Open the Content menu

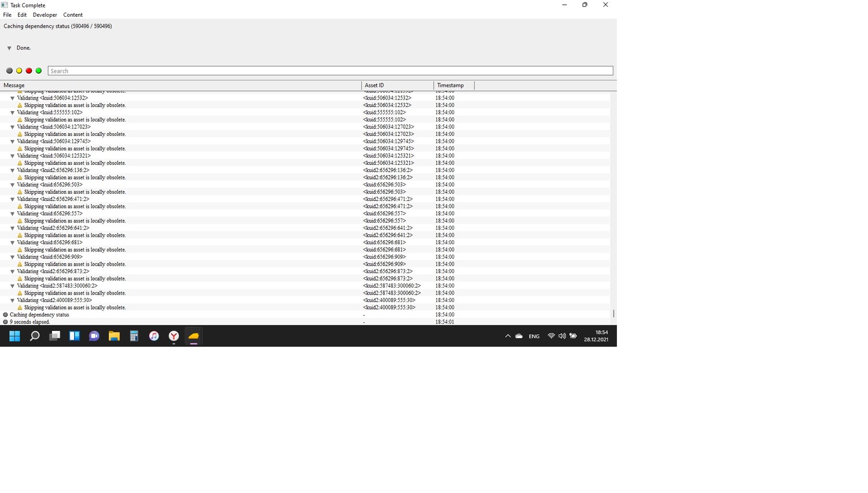(x=73, y=15)
